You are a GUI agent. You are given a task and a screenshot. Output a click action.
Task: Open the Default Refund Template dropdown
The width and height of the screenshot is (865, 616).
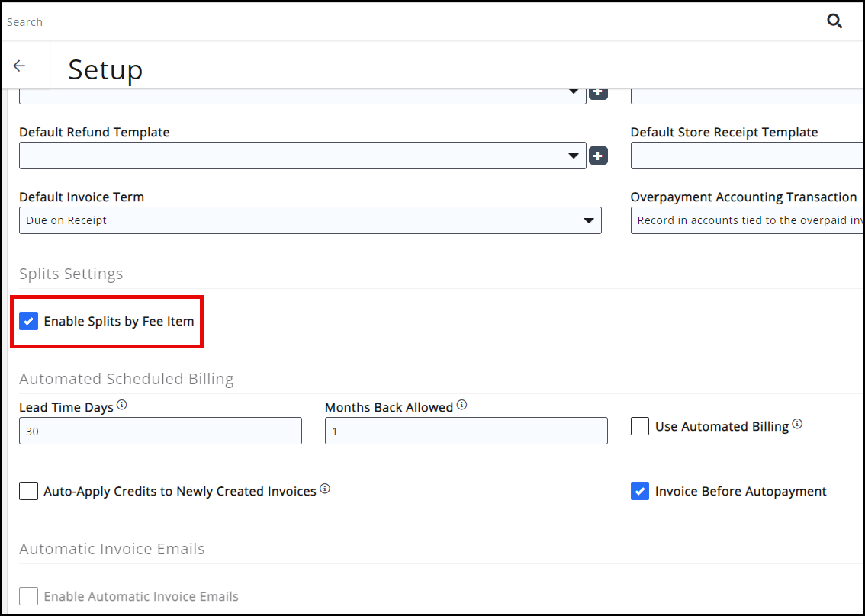click(x=302, y=156)
